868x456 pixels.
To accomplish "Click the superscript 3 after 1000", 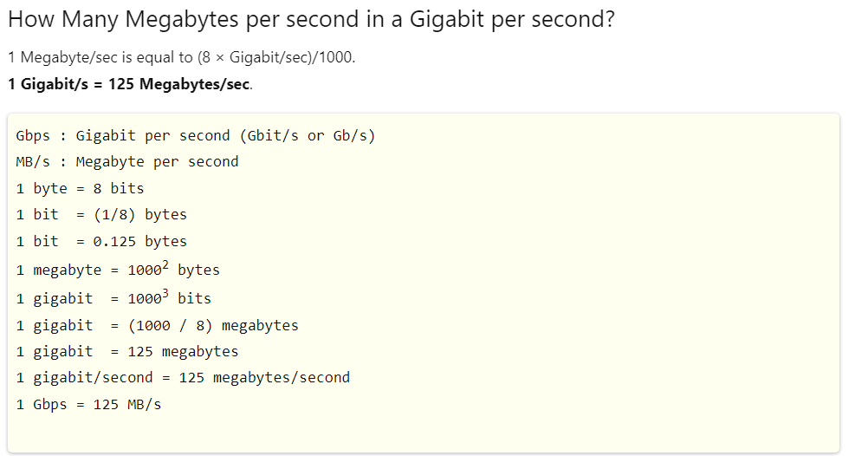I will pos(165,294).
